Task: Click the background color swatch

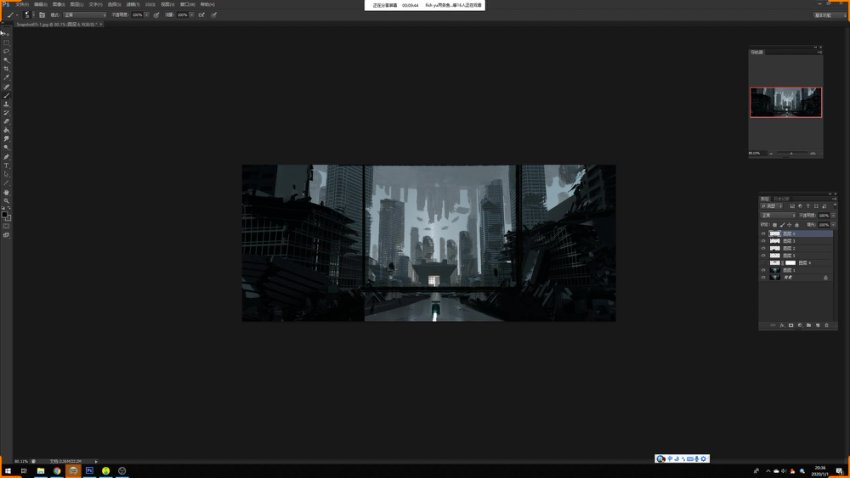Action: 8,218
